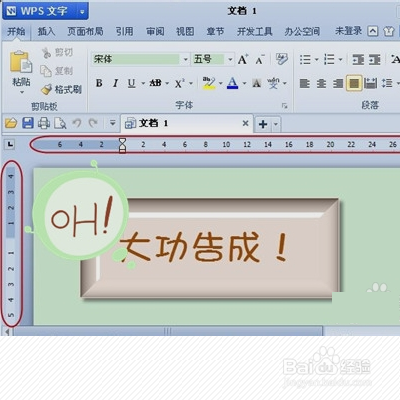Expand the font color dropdown
Image resolution: width=400 pixels, height=400 pixels.
(244, 83)
